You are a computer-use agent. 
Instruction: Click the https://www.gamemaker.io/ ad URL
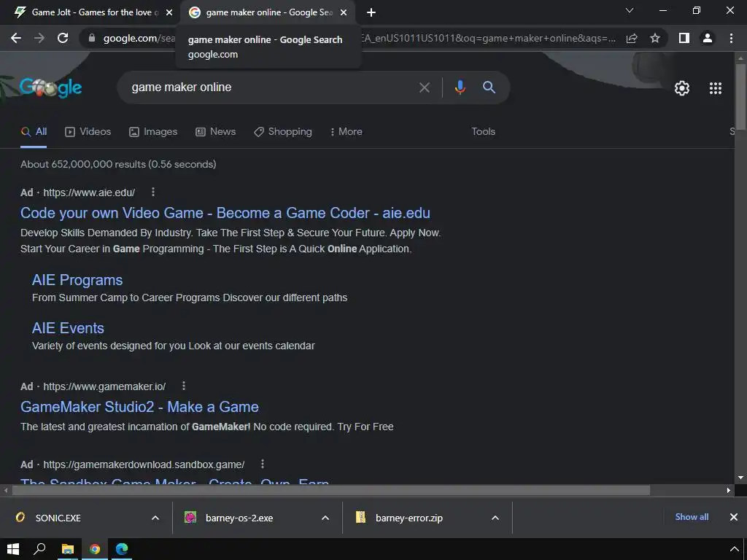click(104, 386)
